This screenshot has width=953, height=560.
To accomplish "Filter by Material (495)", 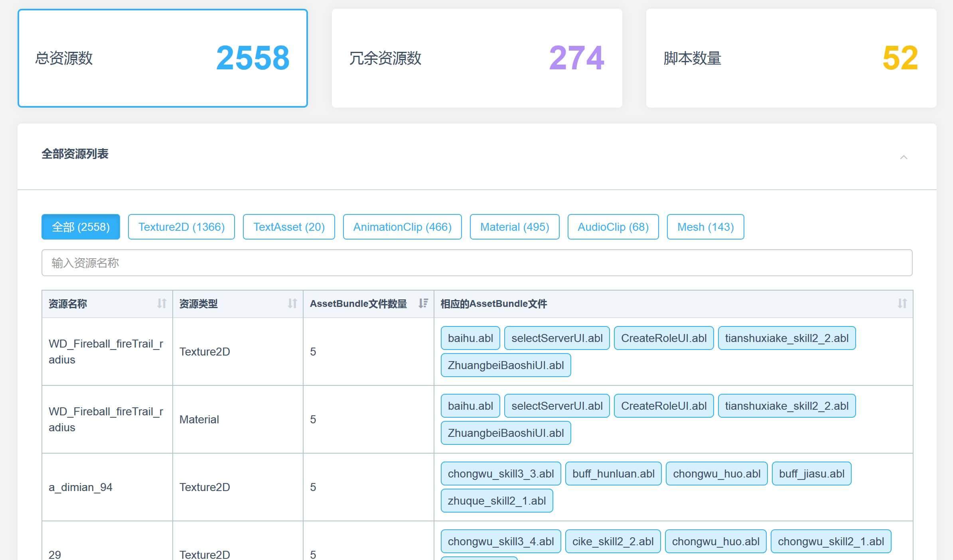I will click(514, 227).
